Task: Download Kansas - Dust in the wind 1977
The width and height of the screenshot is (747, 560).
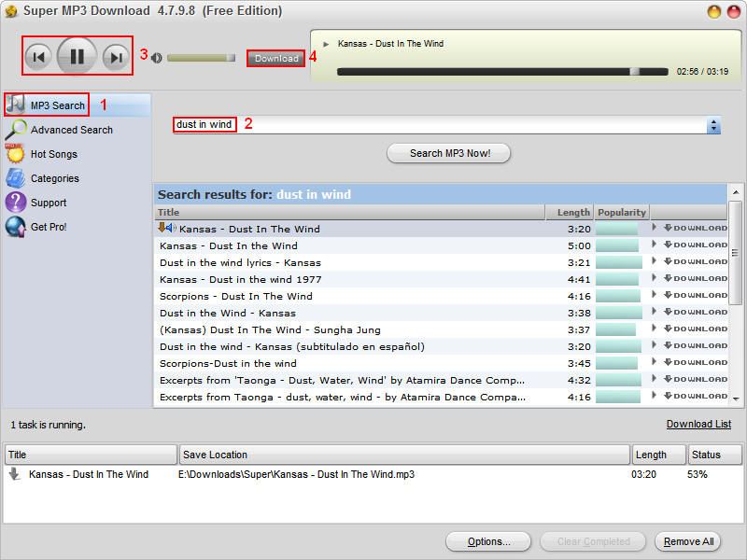Action: click(x=696, y=278)
